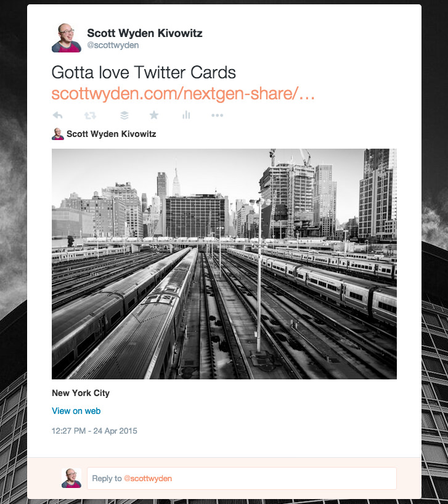Click the reply arrow icon under the tweet
This screenshot has height=504, width=448.
tap(57, 115)
